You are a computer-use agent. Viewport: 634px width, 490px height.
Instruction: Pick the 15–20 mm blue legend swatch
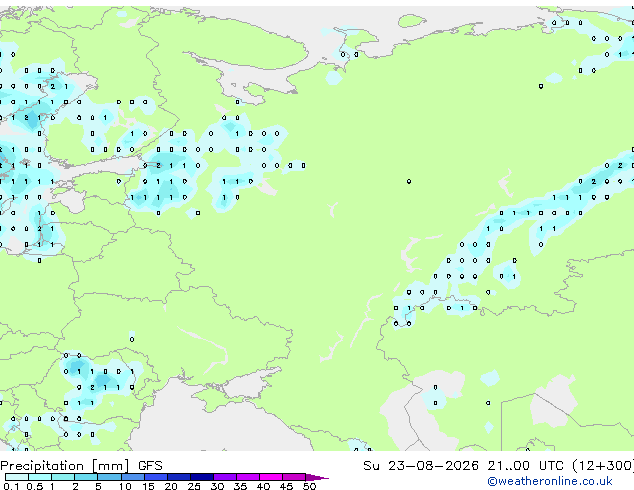pyautogui.click(x=156, y=477)
